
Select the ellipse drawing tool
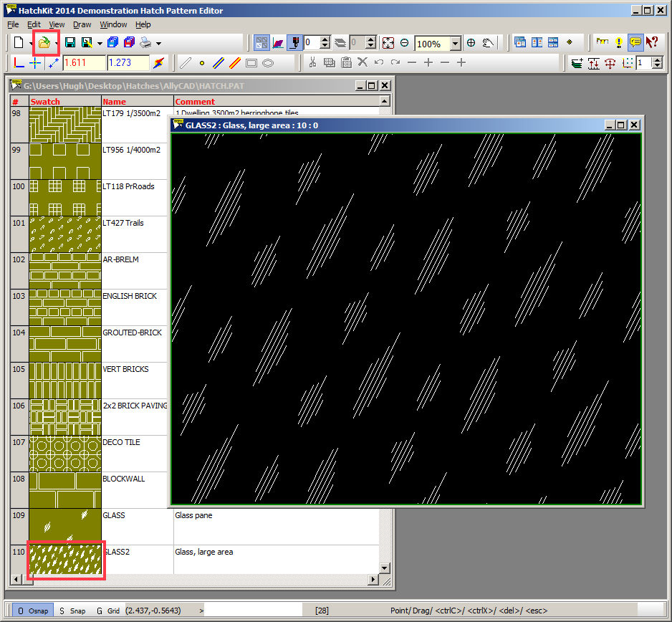coord(268,63)
